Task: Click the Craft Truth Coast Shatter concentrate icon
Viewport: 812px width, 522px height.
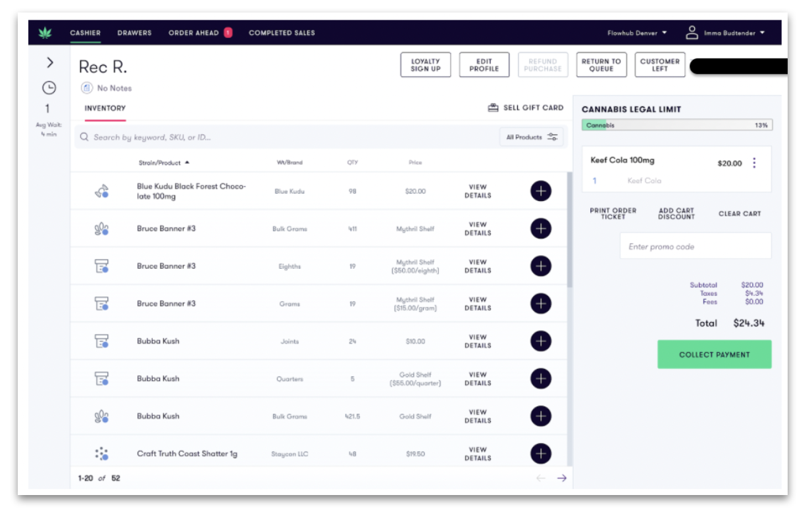Action: coord(101,454)
